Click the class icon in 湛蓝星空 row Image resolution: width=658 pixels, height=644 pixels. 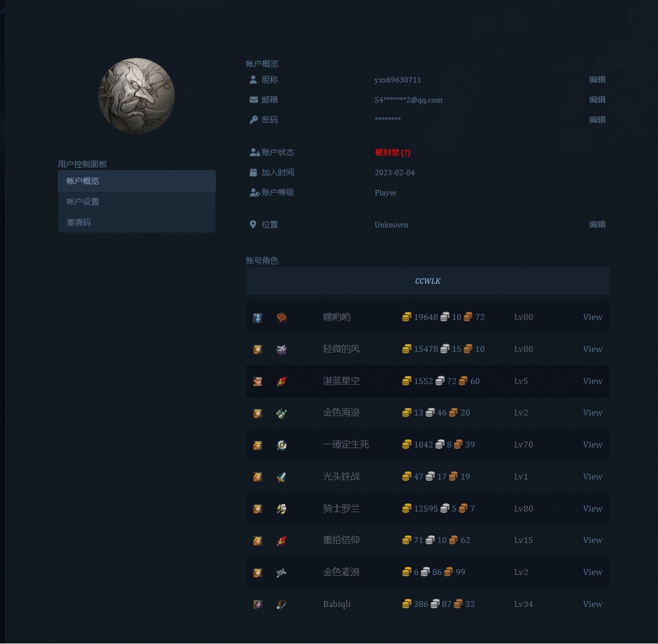[x=281, y=382]
